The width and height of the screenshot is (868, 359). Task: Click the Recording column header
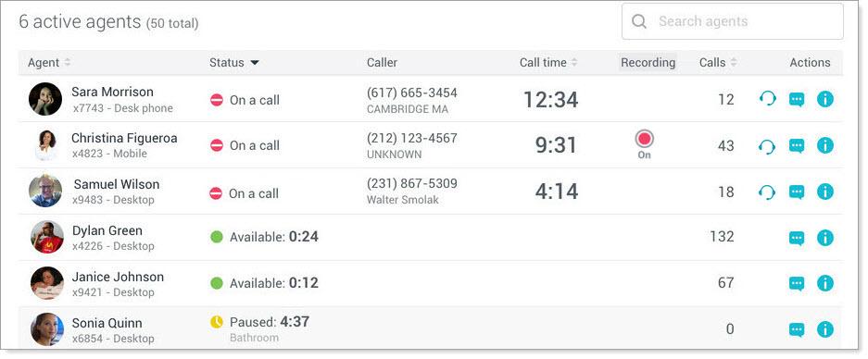point(648,63)
